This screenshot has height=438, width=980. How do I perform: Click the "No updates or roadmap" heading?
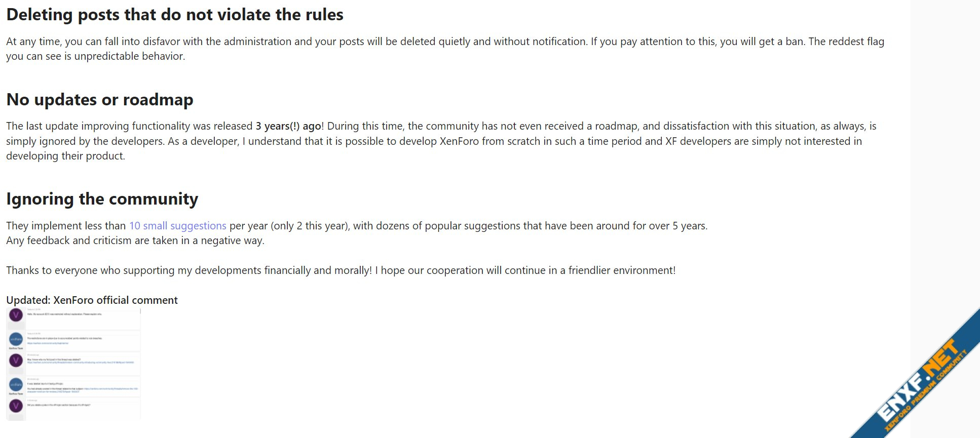point(100,100)
